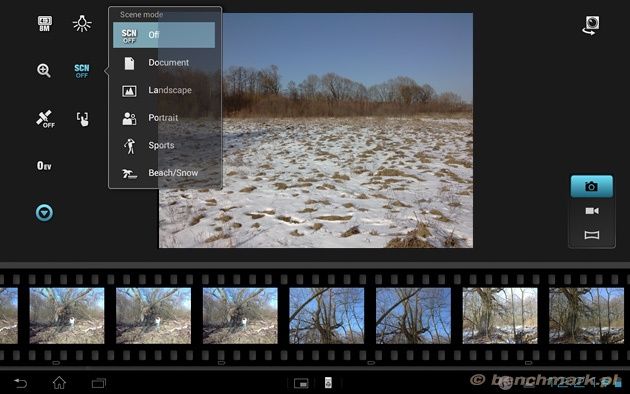Select the touch capture hand icon
Image resolution: width=630 pixels, height=394 pixels.
(82, 119)
